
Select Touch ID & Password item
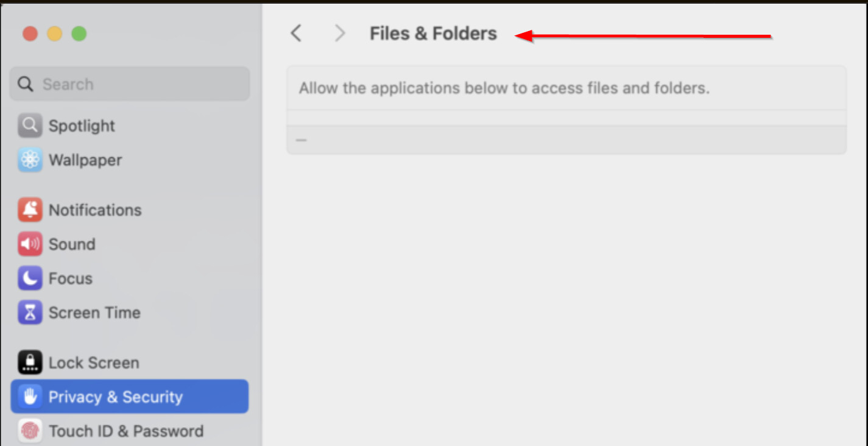coord(126,431)
